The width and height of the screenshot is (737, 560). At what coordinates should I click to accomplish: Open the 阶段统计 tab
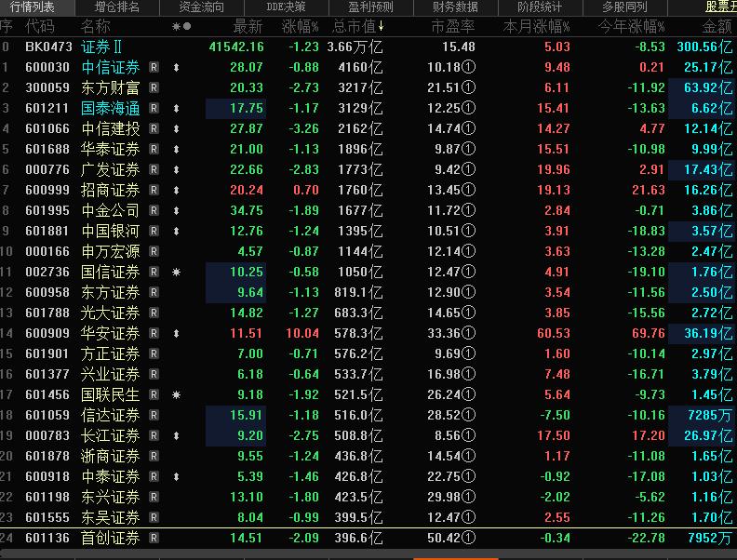(x=540, y=7)
